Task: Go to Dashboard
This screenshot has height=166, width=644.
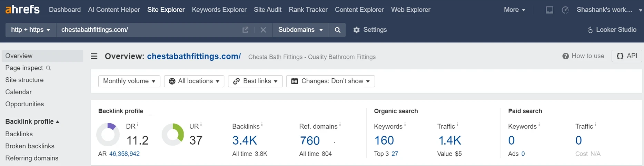Action: coord(65,10)
